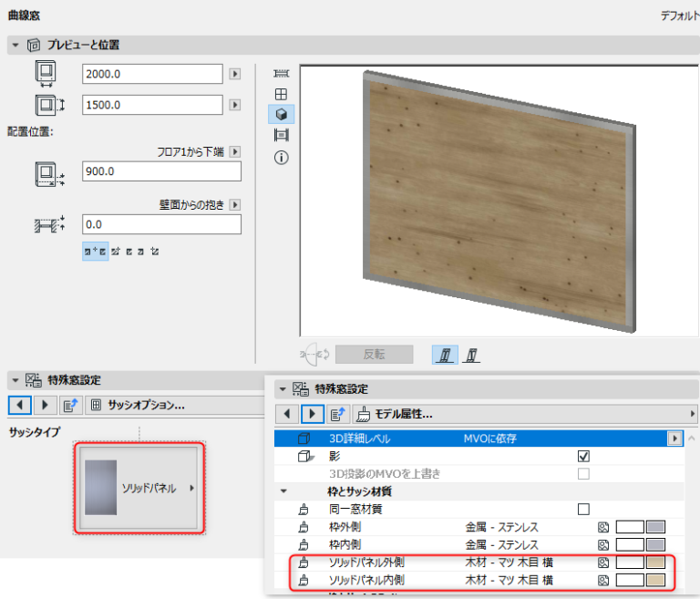
Task: Click the reveal depth field showing 0.0
Action: pos(161,224)
